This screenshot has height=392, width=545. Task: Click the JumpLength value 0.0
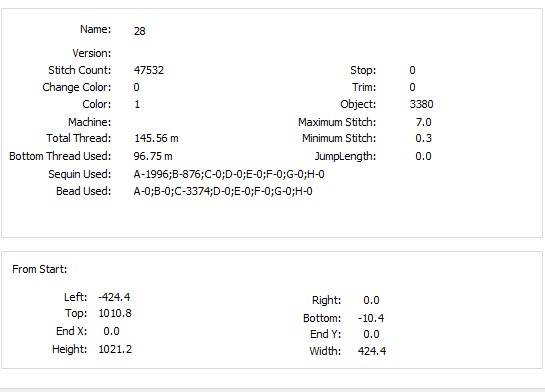[423, 156]
